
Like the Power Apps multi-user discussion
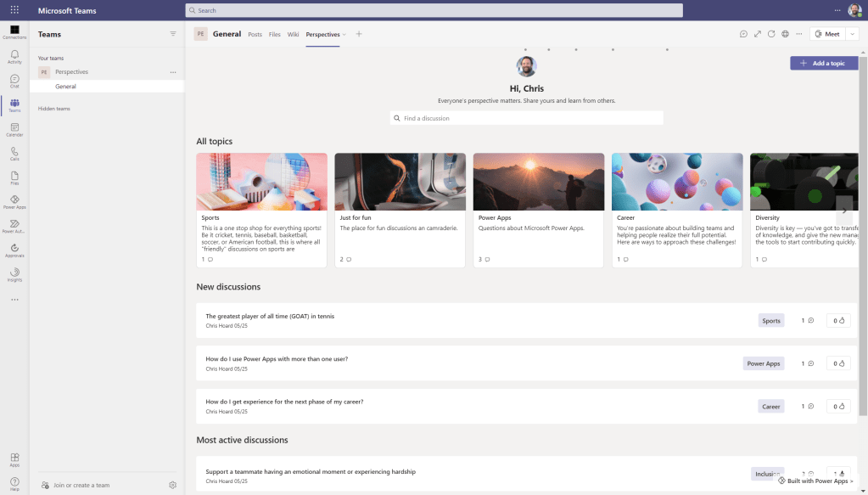coord(838,363)
